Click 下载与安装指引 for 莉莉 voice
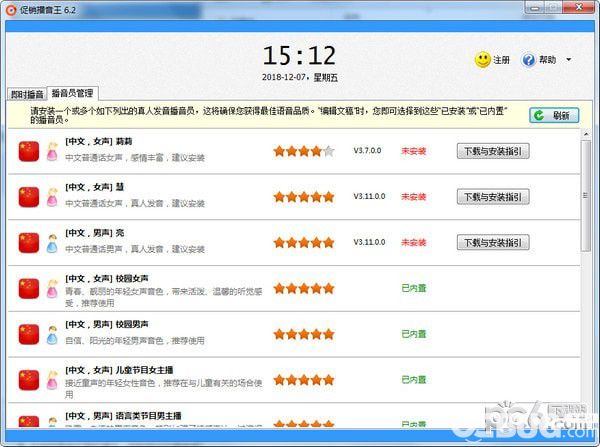Screen dimensions: 600x447 (493, 151)
